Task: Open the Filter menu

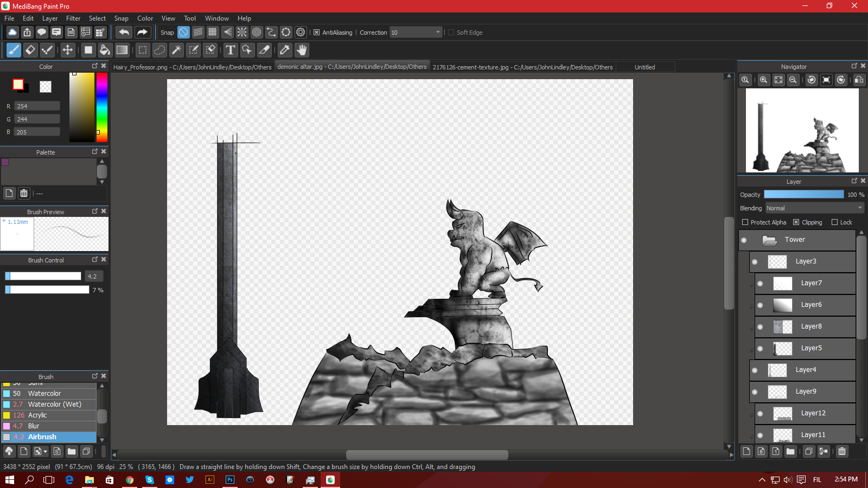Action: pos(73,18)
